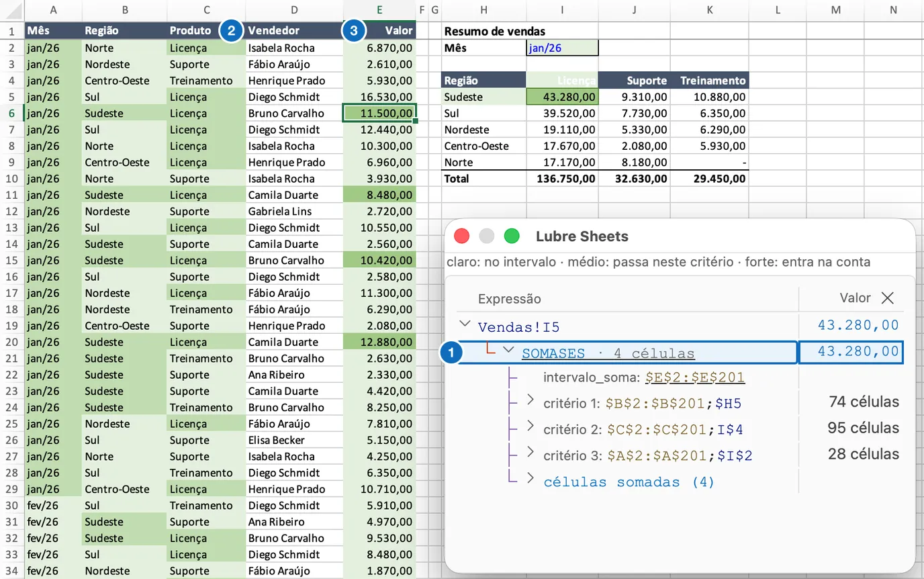
Task: Select the Sul Licença cell 39.520,00
Action: pyautogui.click(x=562, y=113)
